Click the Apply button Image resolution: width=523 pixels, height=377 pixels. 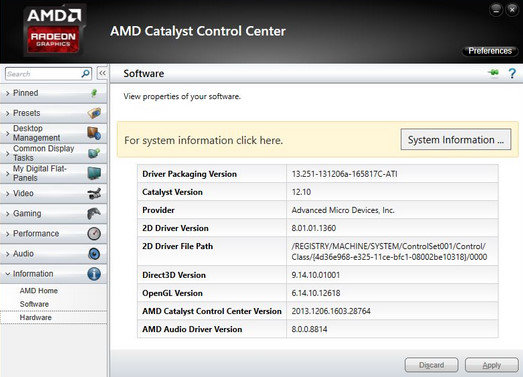coord(492,365)
